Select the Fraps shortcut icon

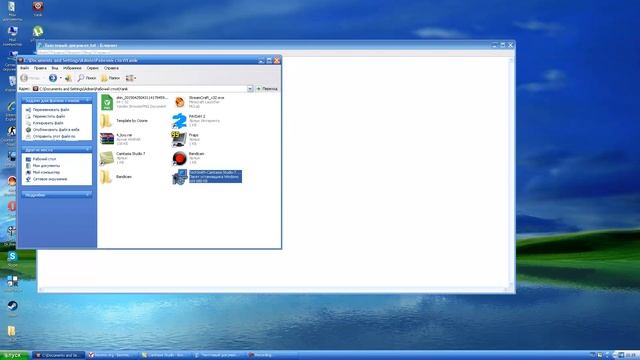(179, 139)
